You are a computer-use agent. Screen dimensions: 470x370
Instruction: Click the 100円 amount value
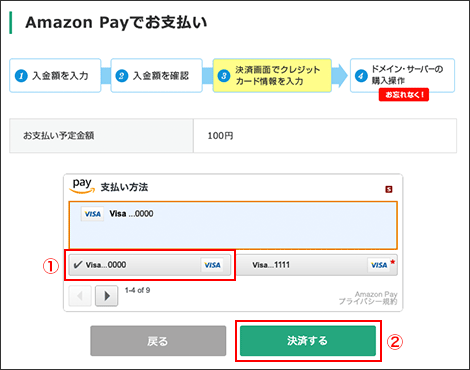[x=220, y=136]
